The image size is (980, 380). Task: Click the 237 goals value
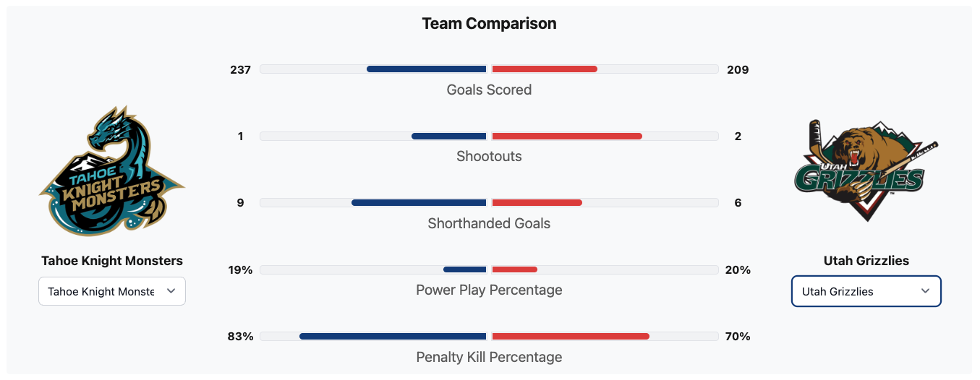pyautogui.click(x=240, y=69)
